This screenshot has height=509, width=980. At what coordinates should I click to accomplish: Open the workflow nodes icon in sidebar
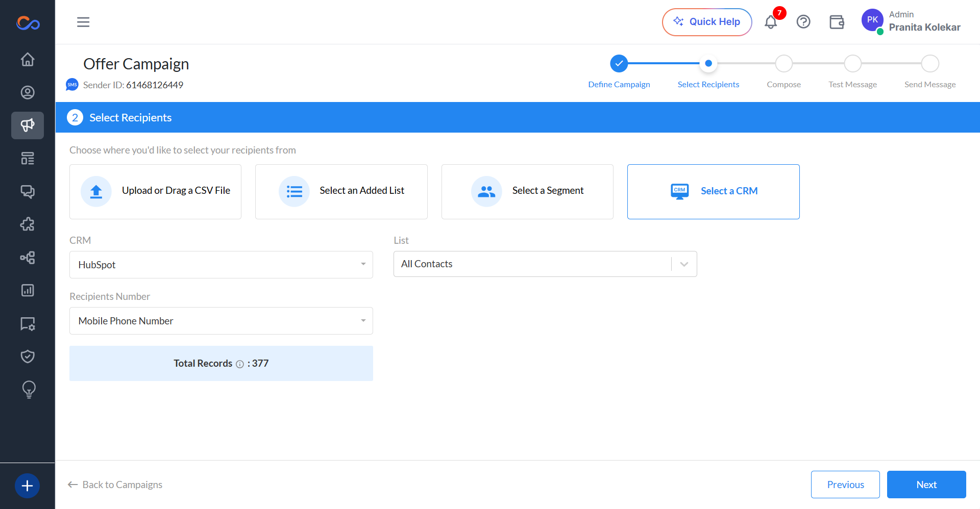click(28, 258)
